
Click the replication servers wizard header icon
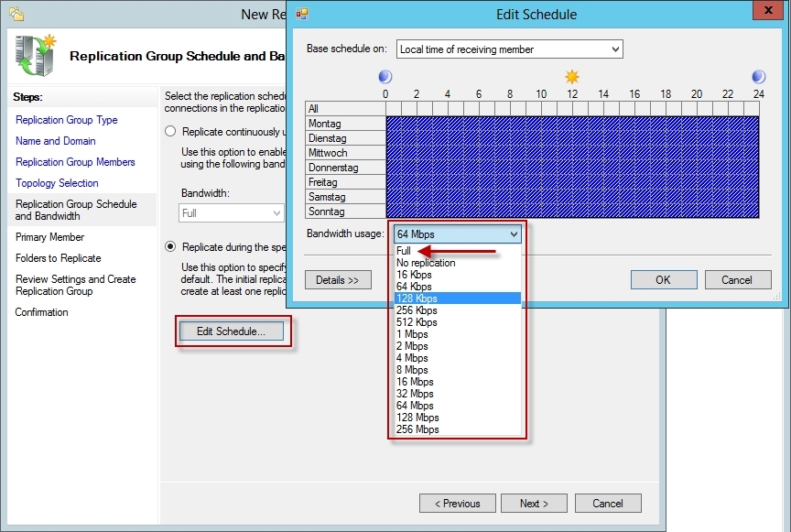pos(36,56)
